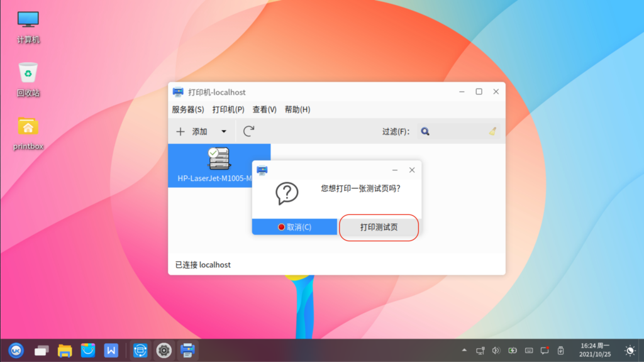Image resolution: width=644 pixels, height=362 pixels.
Task: Open the 服务器(S) menu
Action: 187,109
